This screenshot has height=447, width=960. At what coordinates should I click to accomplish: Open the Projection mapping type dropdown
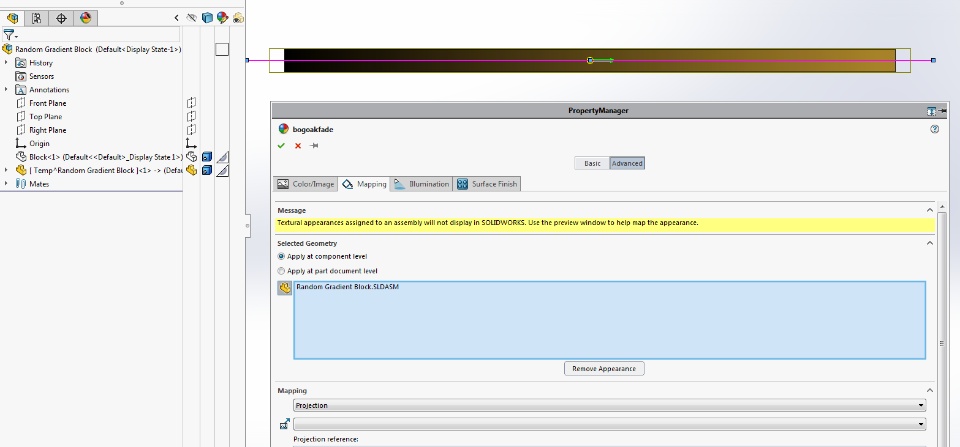(x=609, y=405)
